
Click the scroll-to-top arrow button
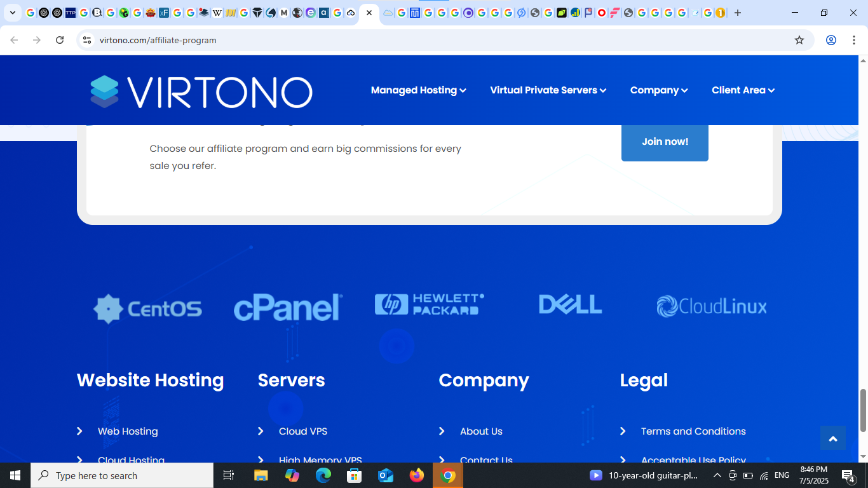point(833,438)
